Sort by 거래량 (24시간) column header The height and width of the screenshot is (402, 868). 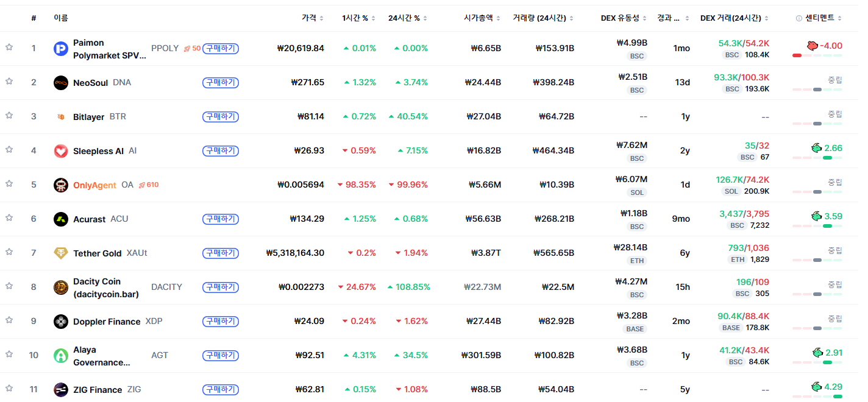pos(544,18)
